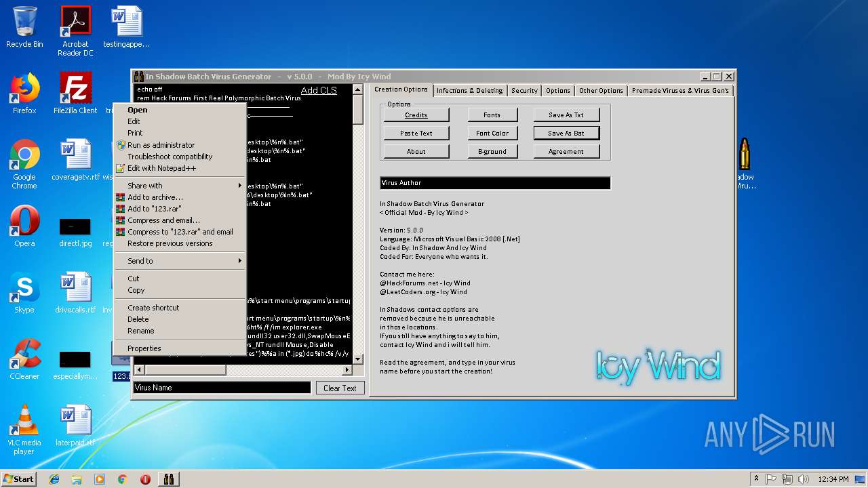This screenshot has height=488, width=868.
Task: Click into the Virus Author field
Action: point(495,183)
